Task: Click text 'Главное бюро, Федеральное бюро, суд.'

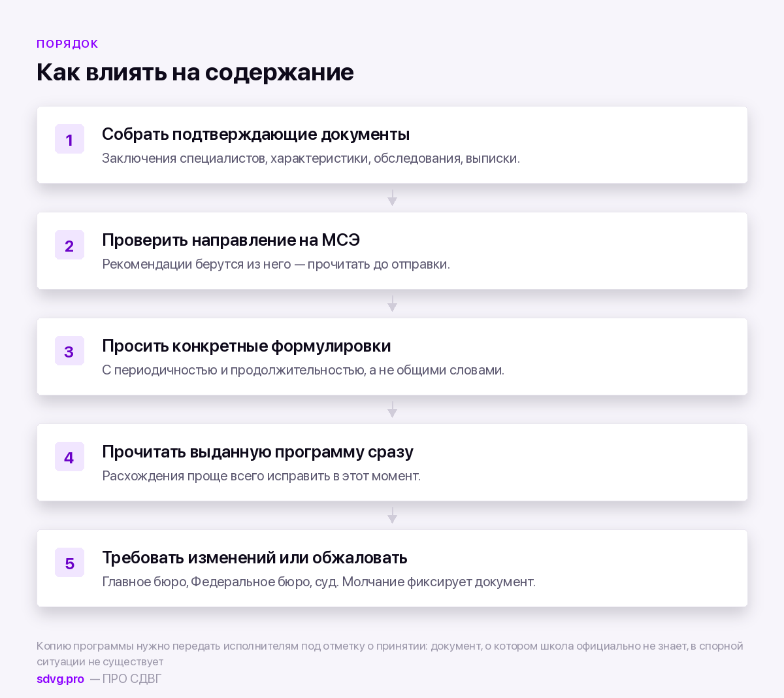Action: click(220, 582)
